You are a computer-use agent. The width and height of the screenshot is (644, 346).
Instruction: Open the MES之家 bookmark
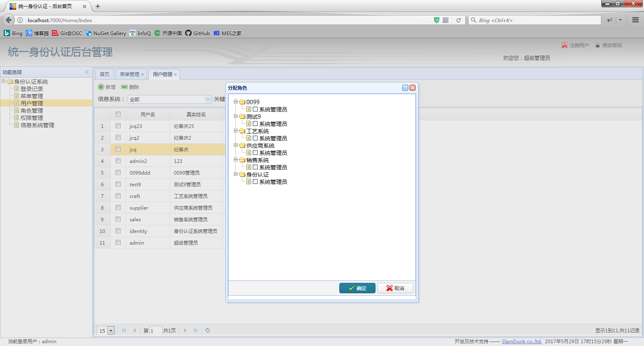pyautogui.click(x=227, y=33)
